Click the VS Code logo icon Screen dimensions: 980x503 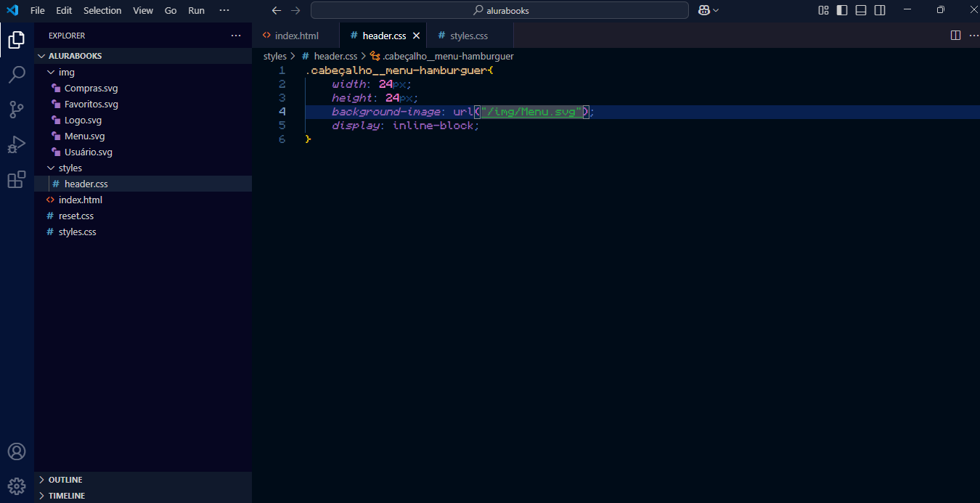click(x=12, y=10)
